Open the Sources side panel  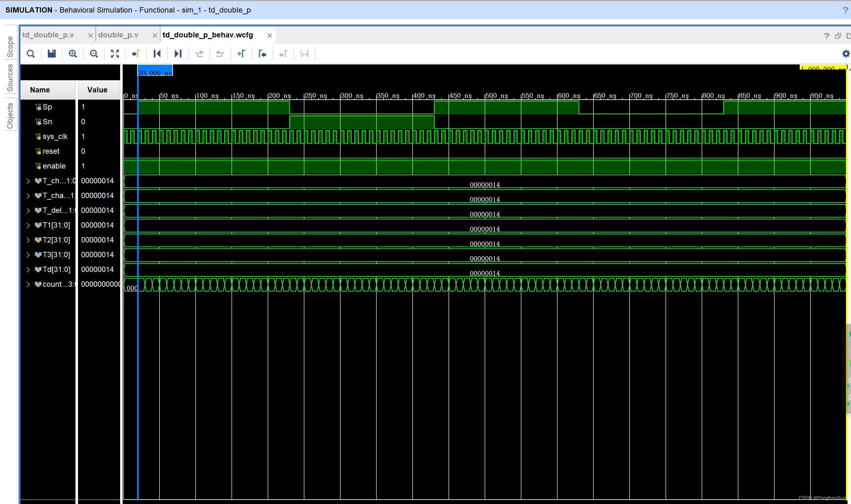point(10,78)
